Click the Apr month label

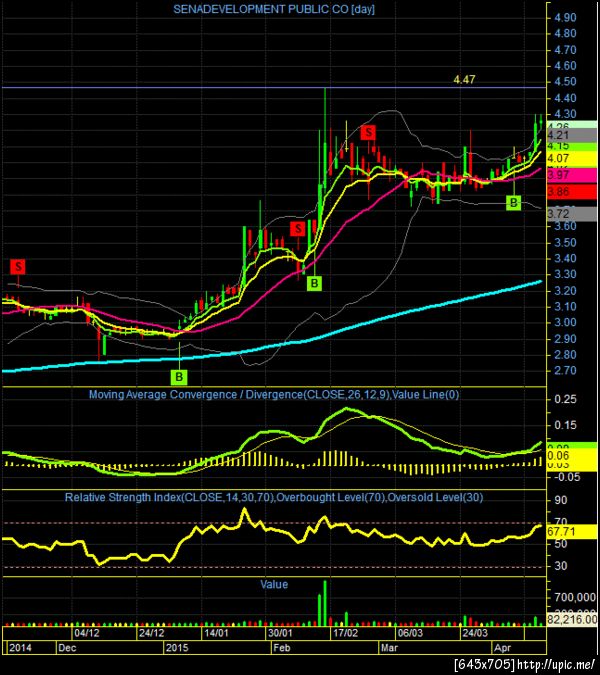[x=502, y=647]
